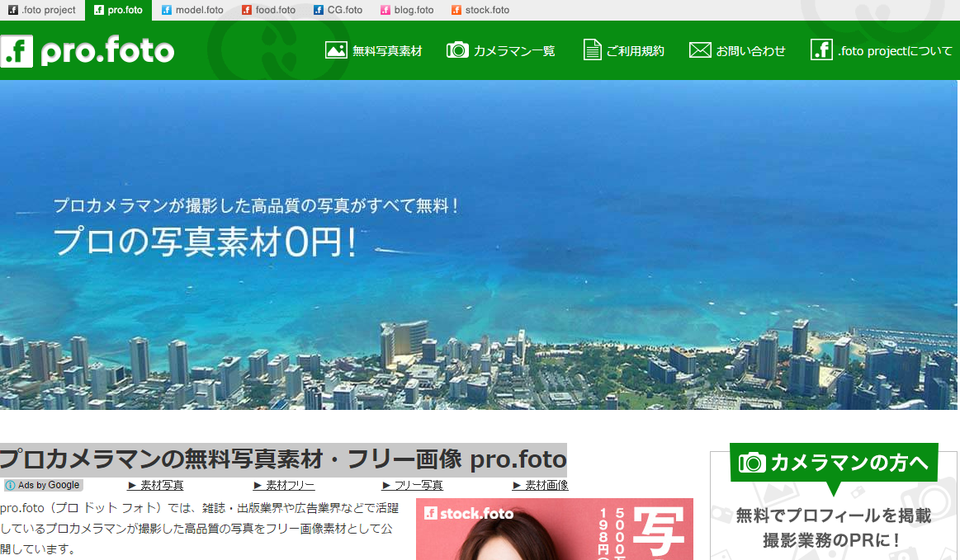Click the document icon beside ご利用規約
This screenshot has width=960, height=560.
click(x=592, y=50)
